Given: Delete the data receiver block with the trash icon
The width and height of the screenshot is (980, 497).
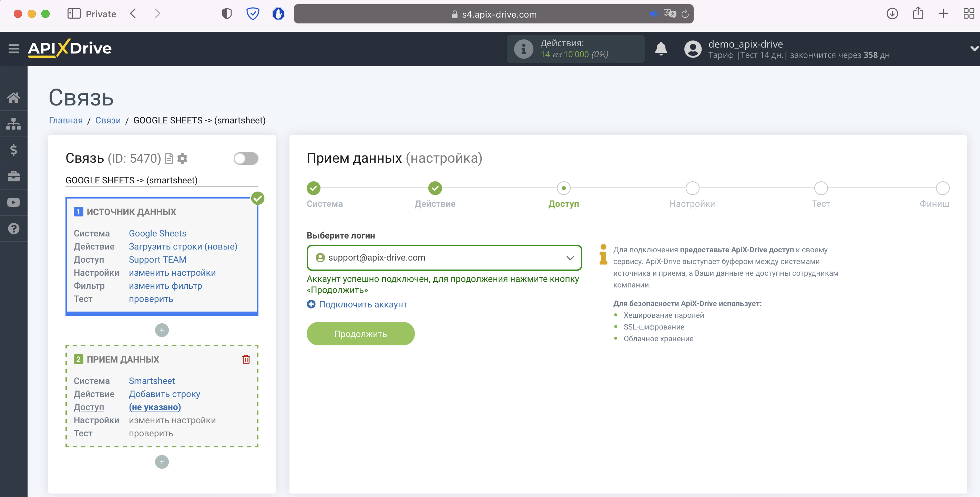Looking at the screenshot, I should [x=246, y=359].
